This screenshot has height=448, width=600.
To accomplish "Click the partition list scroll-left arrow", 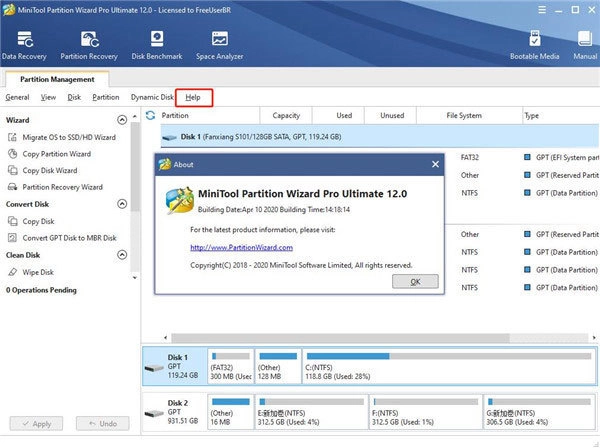I will pyautogui.click(x=165, y=338).
